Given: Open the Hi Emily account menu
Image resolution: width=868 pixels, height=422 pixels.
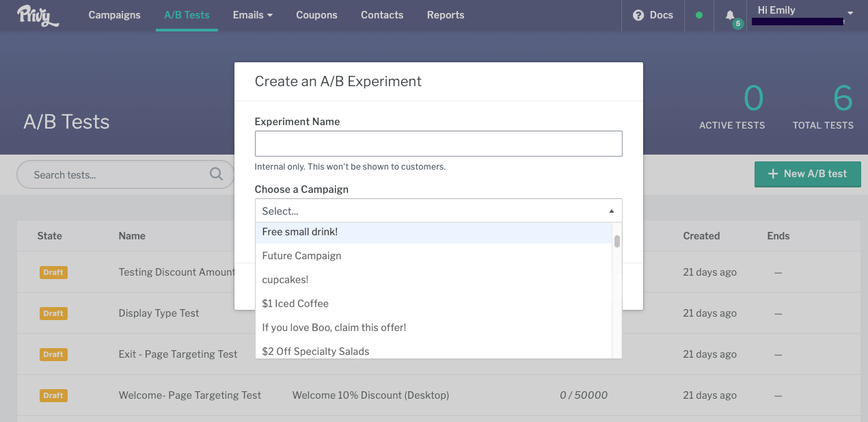Looking at the screenshot, I should (802, 15).
